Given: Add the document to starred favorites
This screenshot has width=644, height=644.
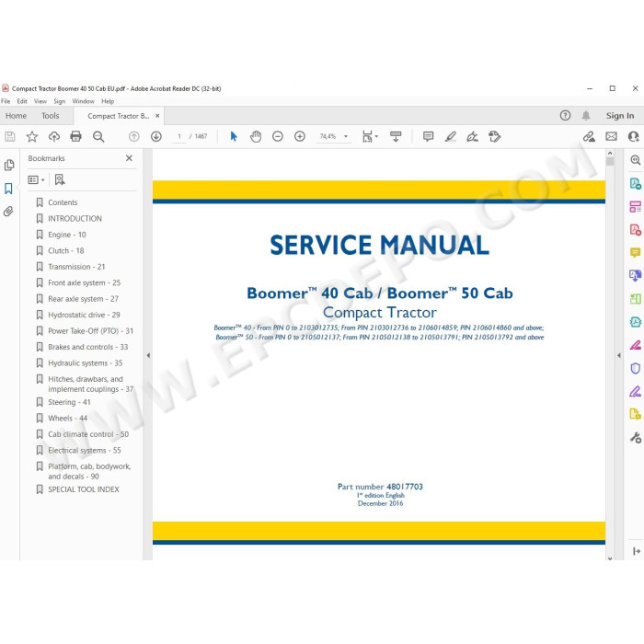Looking at the screenshot, I should 32,136.
